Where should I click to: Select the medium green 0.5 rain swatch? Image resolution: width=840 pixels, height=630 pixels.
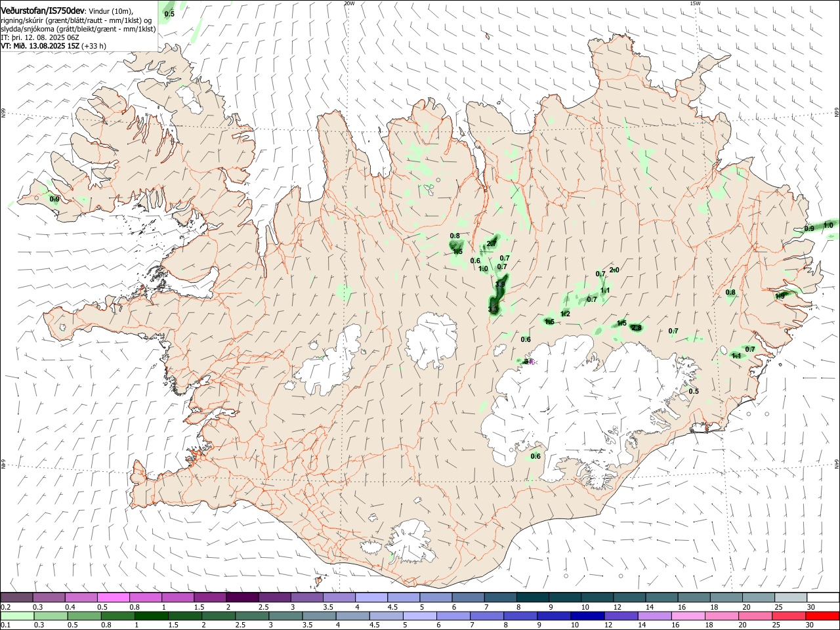(x=84, y=616)
